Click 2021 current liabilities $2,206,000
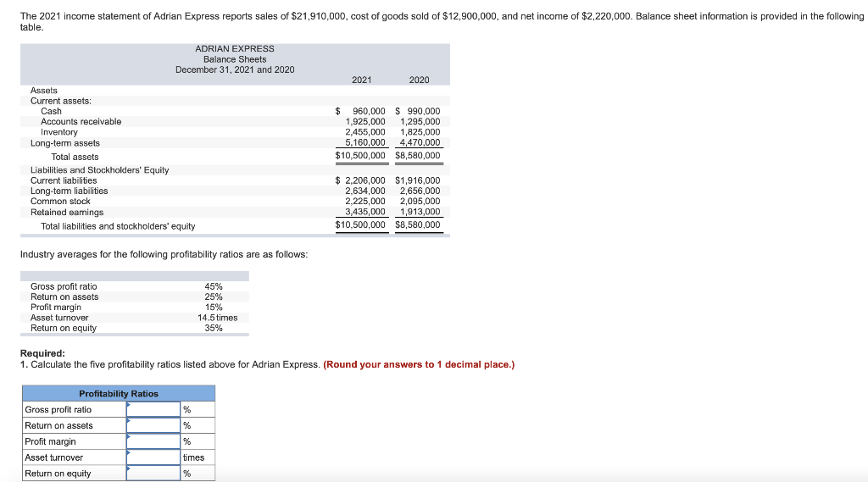 (360, 180)
